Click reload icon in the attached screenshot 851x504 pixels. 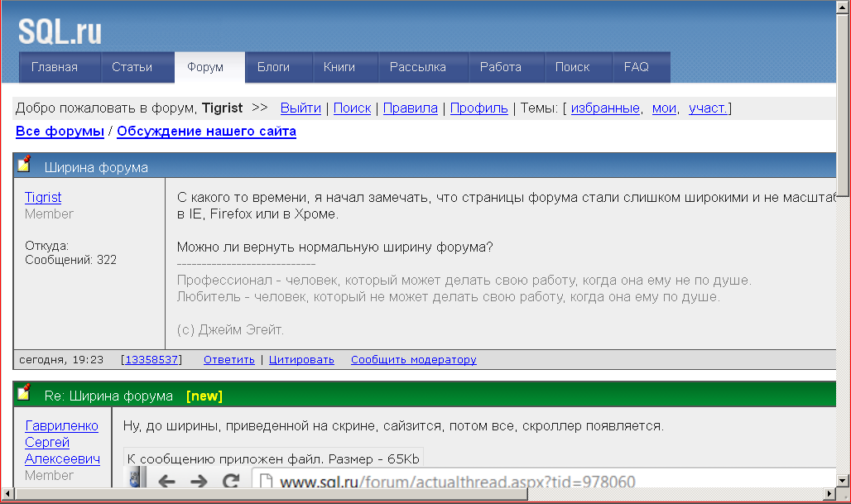tap(231, 481)
